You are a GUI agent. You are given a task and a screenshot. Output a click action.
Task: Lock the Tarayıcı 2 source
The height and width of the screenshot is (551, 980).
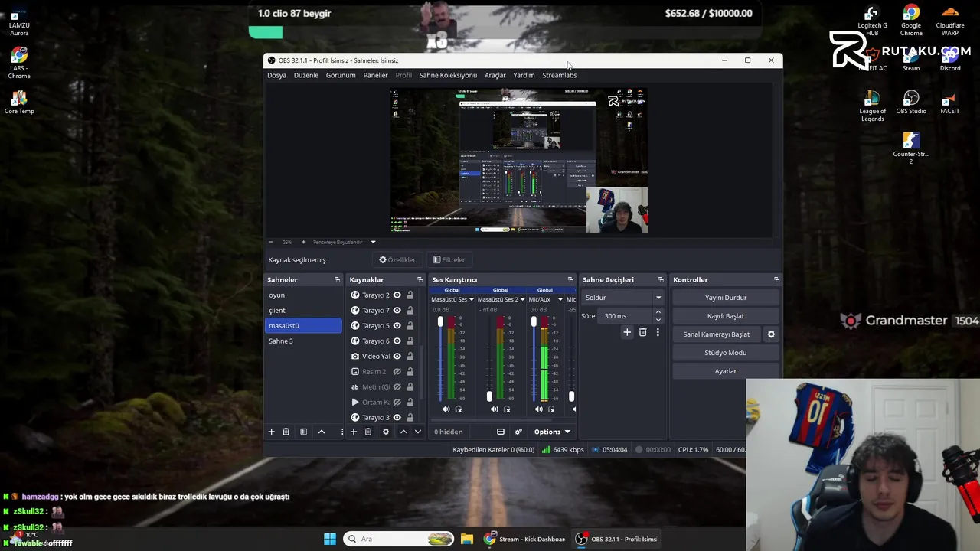(x=410, y=295)
